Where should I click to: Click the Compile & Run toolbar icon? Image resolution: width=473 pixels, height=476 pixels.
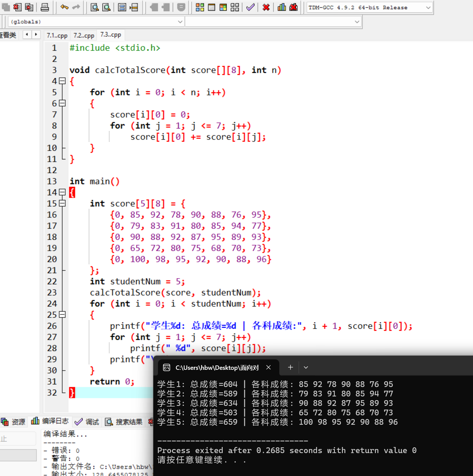(x=223, y=7)
